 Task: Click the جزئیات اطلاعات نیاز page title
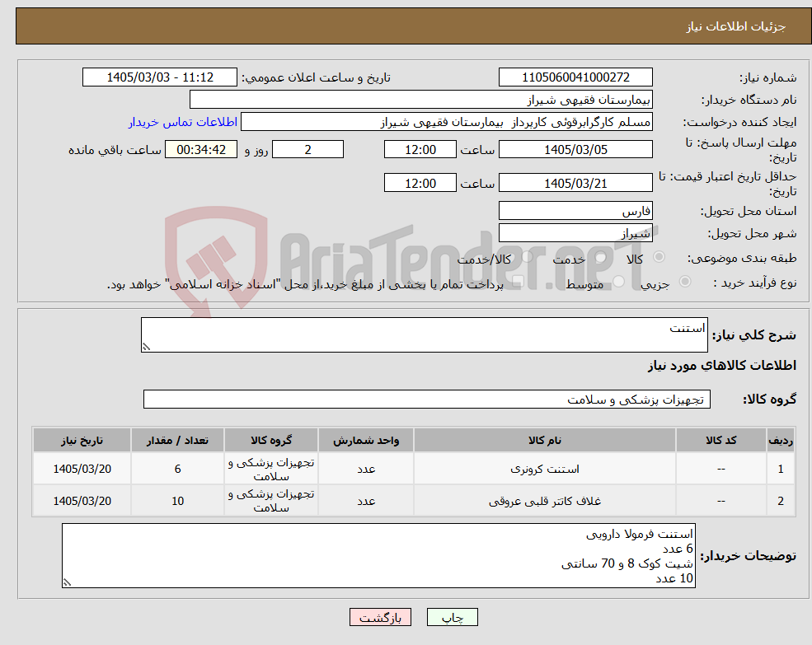click(736, 26)
